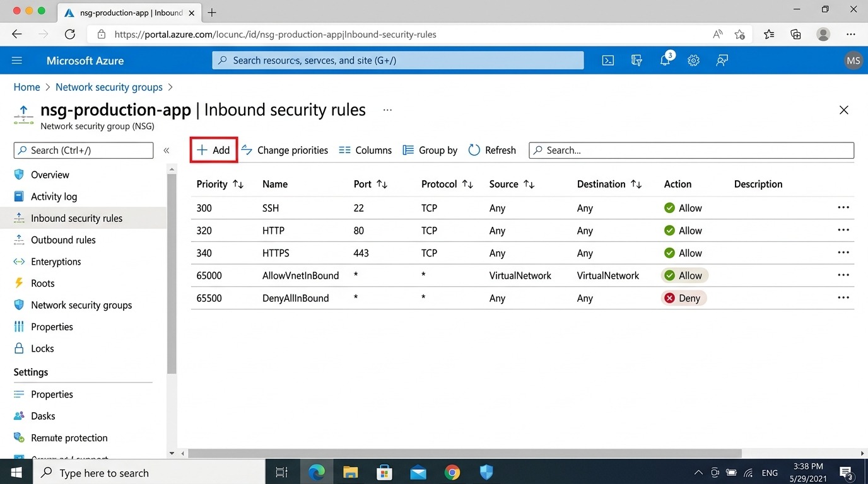Click the Deny action badge

(684, 298)
